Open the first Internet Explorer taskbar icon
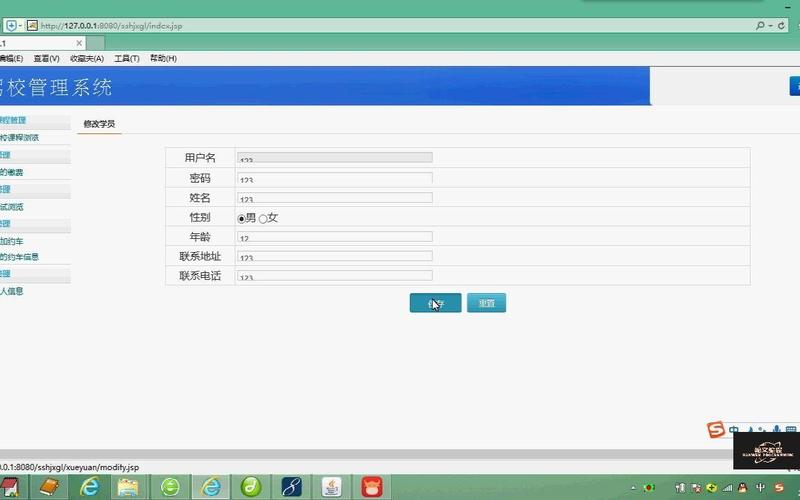This screenshot has height=500, width=800. pos(89,487)
